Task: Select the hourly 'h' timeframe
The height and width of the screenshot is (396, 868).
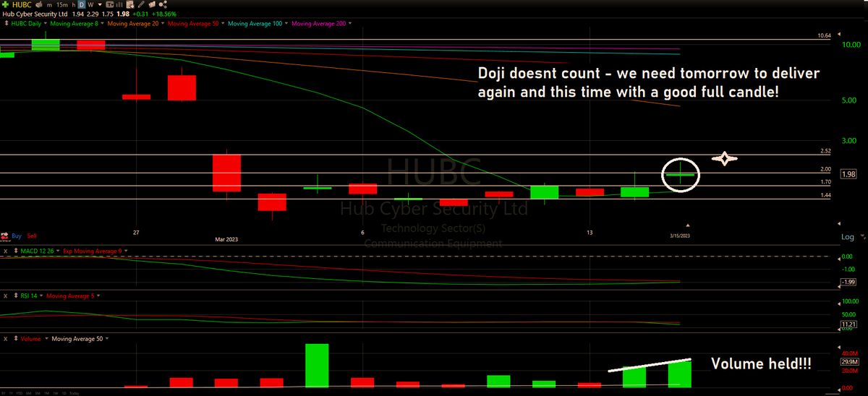Action: point(73,5)
